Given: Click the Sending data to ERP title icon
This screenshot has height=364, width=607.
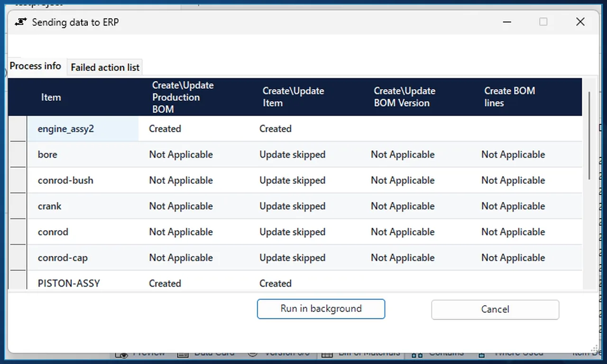Looking at the screenshot, I should click(20, 22).
